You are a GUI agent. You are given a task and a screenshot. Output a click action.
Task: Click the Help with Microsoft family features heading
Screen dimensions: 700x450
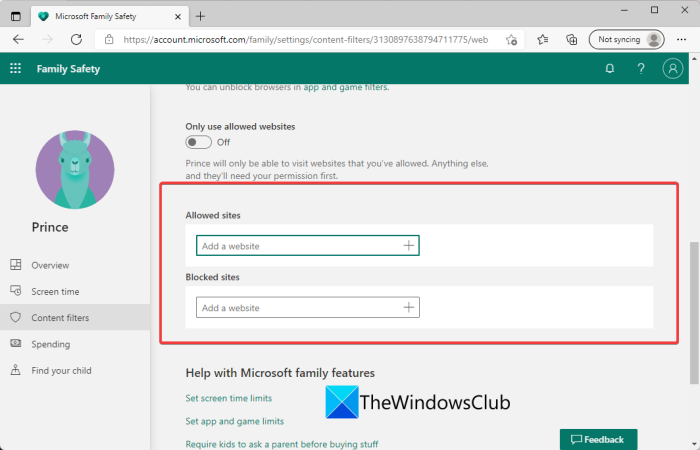coord(280,373)
